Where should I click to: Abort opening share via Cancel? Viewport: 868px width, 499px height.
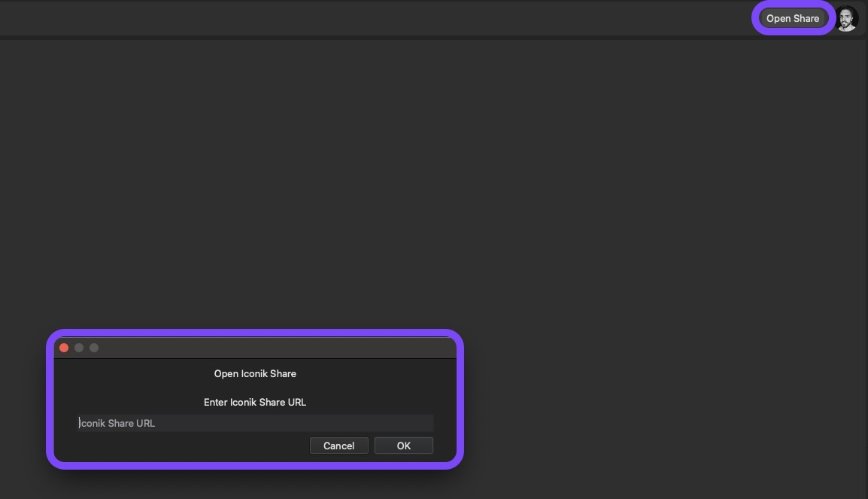[338, 446]
